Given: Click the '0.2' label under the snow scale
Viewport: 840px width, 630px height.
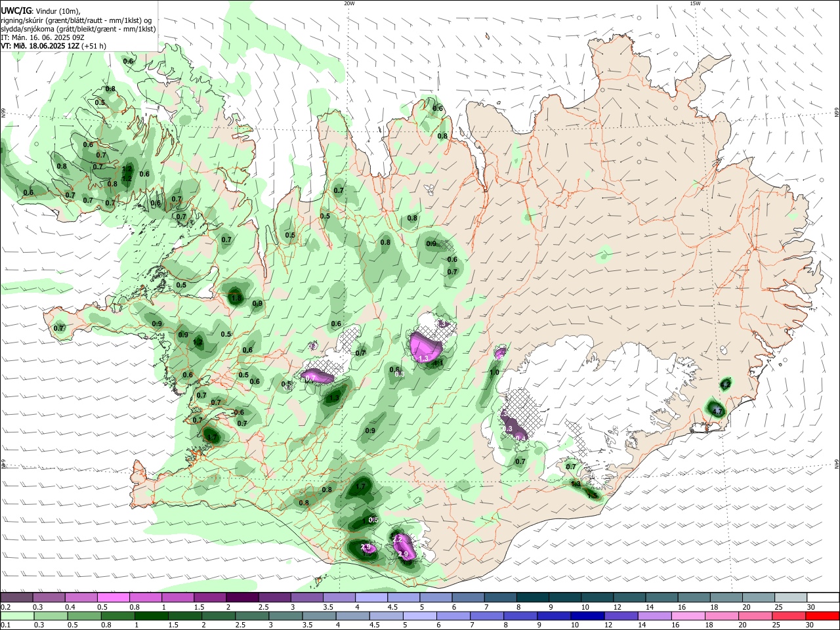Looking at the screenshot, I should pos(5,606).
